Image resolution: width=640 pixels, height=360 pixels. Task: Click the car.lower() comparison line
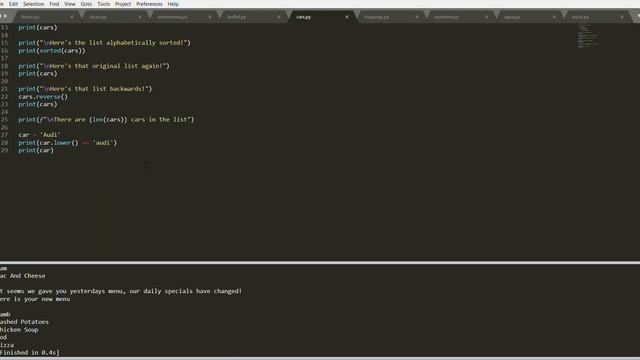[67, 142]
